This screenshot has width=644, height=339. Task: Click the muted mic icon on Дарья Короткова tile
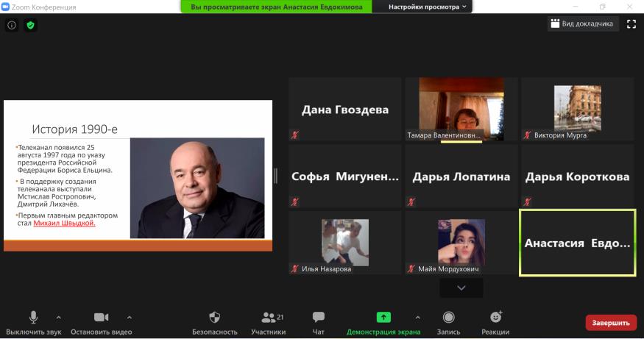coord(528,201)
